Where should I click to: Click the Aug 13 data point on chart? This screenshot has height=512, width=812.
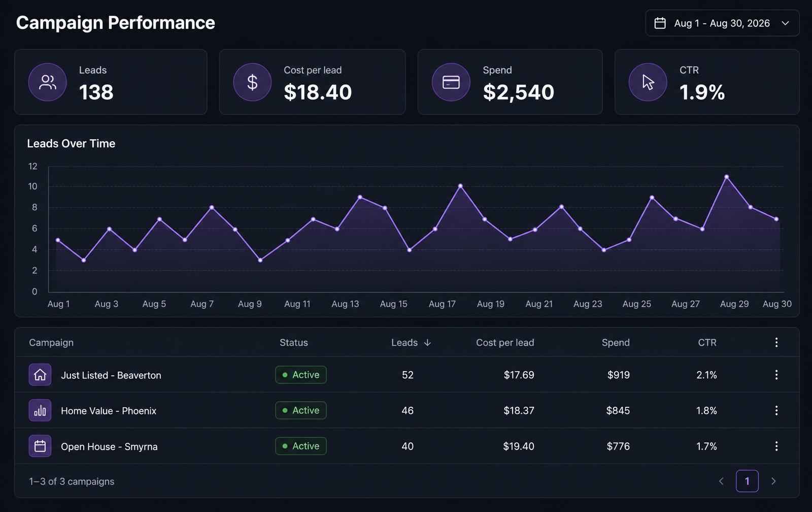(360, 197)
